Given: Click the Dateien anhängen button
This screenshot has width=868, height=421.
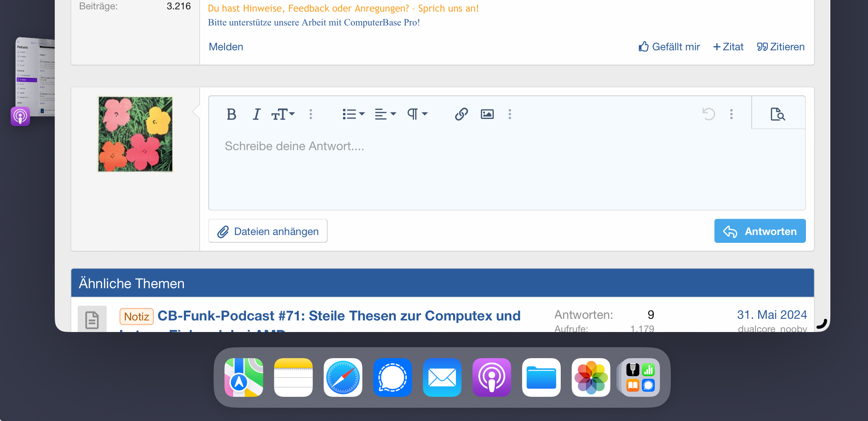Looking at the screenshot, I should click(268, 231).
